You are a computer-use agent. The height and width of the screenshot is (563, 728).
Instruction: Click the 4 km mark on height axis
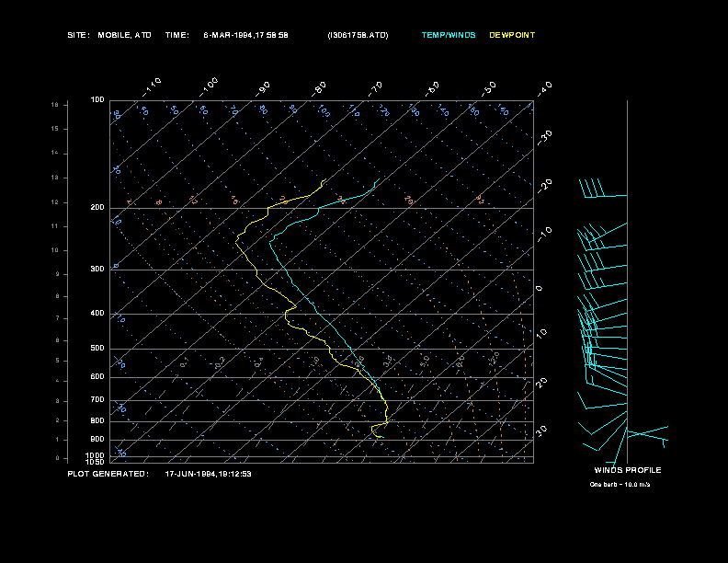58,381
